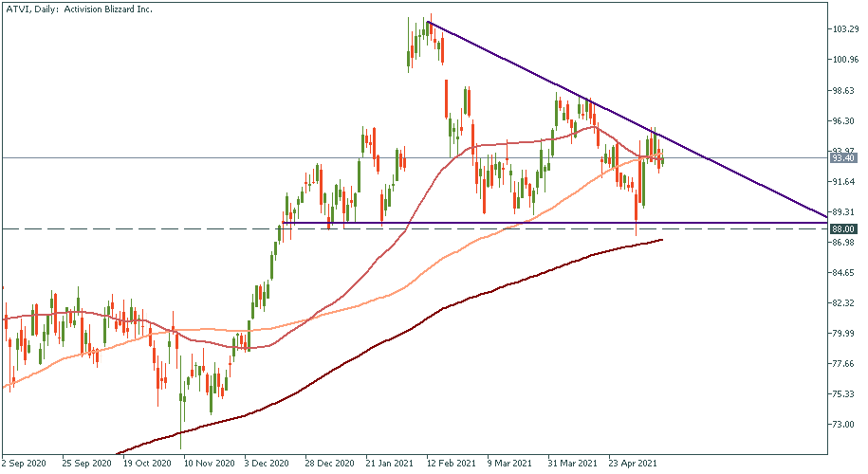This screenshot has height=474, width=868.
Task: Select the horizontal purple support line
Action: point(569,223)
